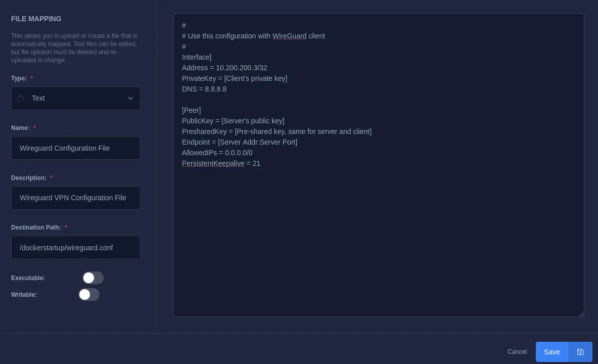The height and width of the screenshot is (364, 598).
Task: Open the Type selector showing Text
Action: tap(76, 98)
